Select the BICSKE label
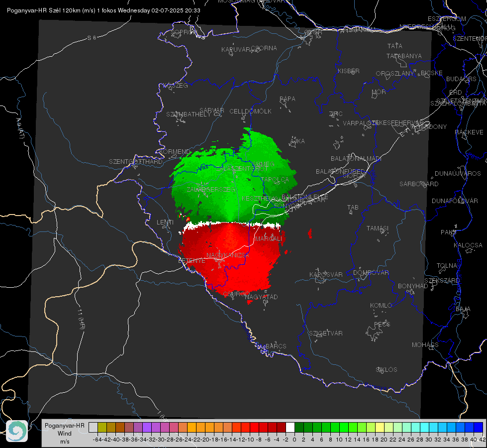This screenshot has width=487, height=448. (432, 73)
